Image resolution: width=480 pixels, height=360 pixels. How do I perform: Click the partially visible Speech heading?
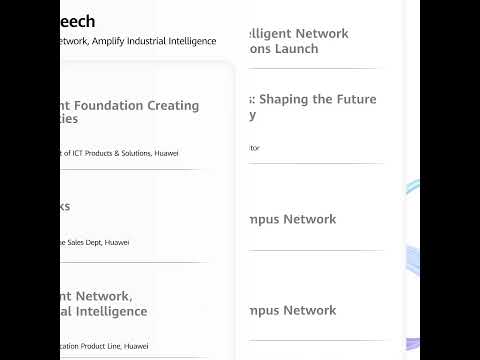click(x=78, y=22)
